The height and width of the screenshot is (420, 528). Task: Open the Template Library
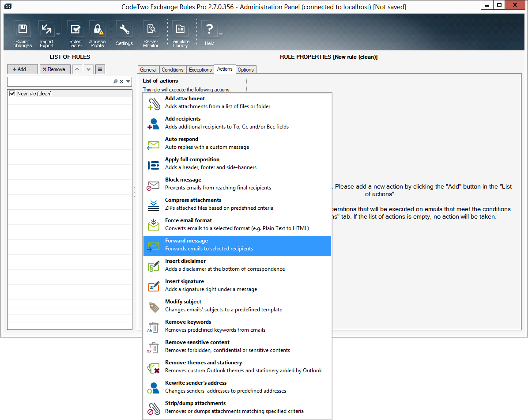coord(180,30)
